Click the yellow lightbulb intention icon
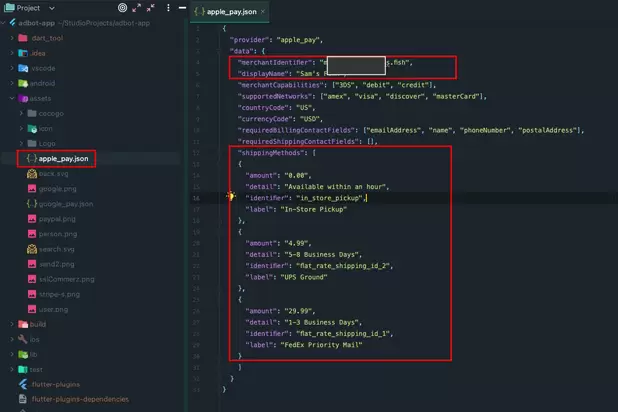The image size is (618, 412). coord(231,196)
